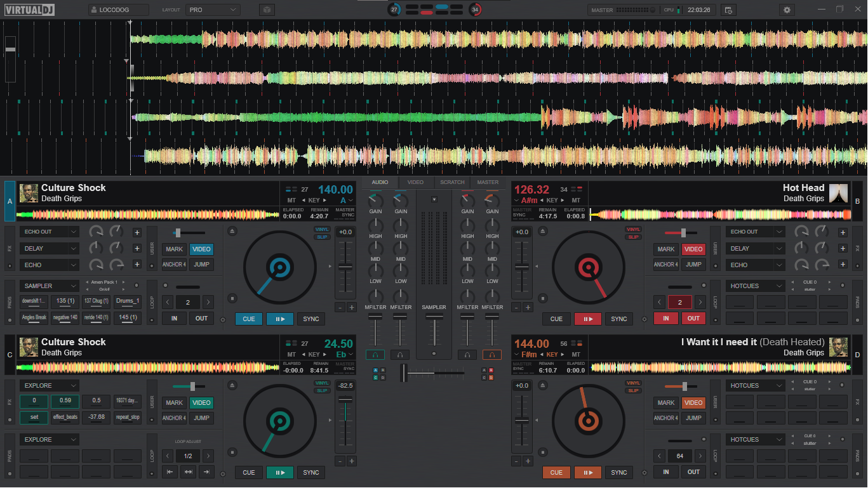
Task: Switch to the SCRATCH mixer tab
Action: click(x=452, y=183)
